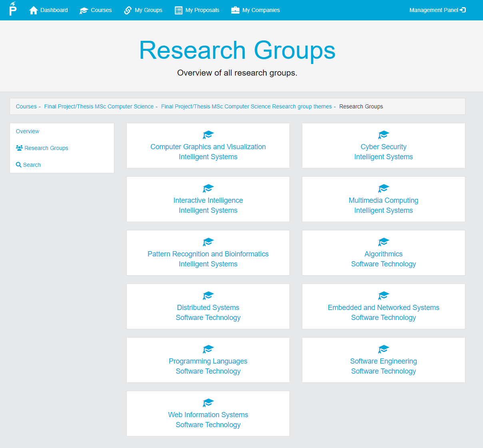Viewport: 483px width, 448px height.
Task: Click the Dashboard home icon
Action: pos(34,10)
